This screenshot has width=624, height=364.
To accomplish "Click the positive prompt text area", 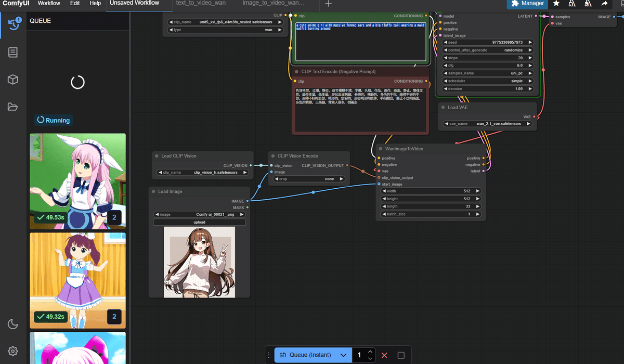I will point(360,42).
